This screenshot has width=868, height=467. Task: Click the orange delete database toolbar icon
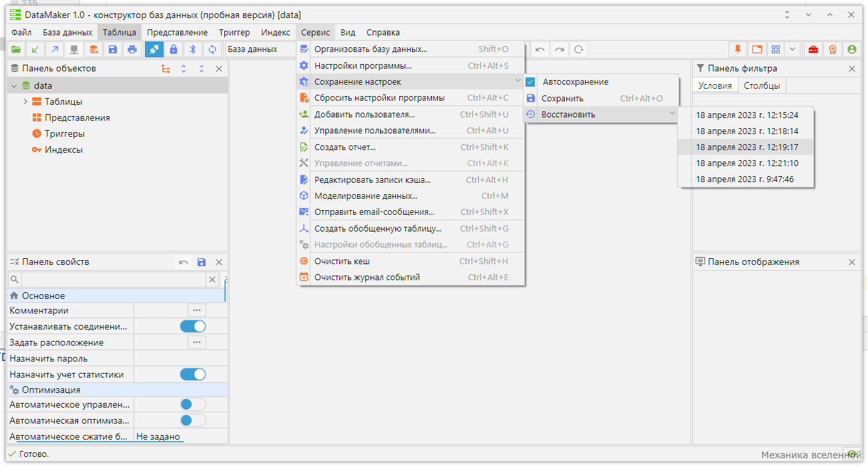93,49
